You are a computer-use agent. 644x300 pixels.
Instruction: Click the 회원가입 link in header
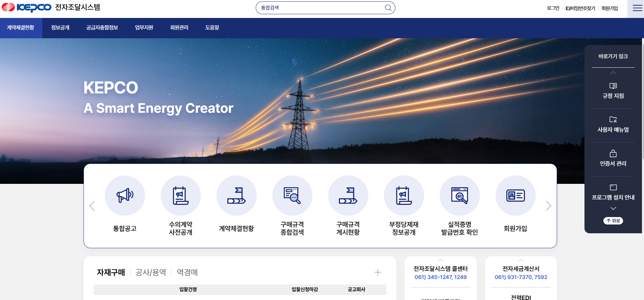609,8
